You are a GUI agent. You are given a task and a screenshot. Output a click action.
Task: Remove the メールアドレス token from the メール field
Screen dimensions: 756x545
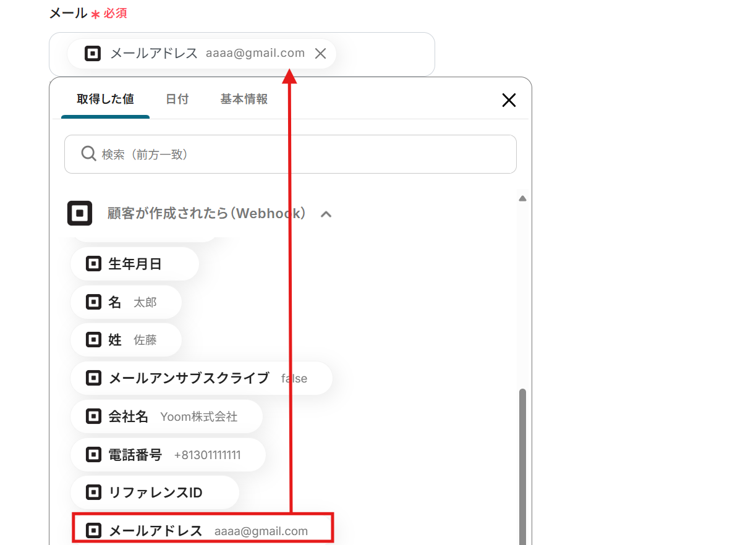320,53
